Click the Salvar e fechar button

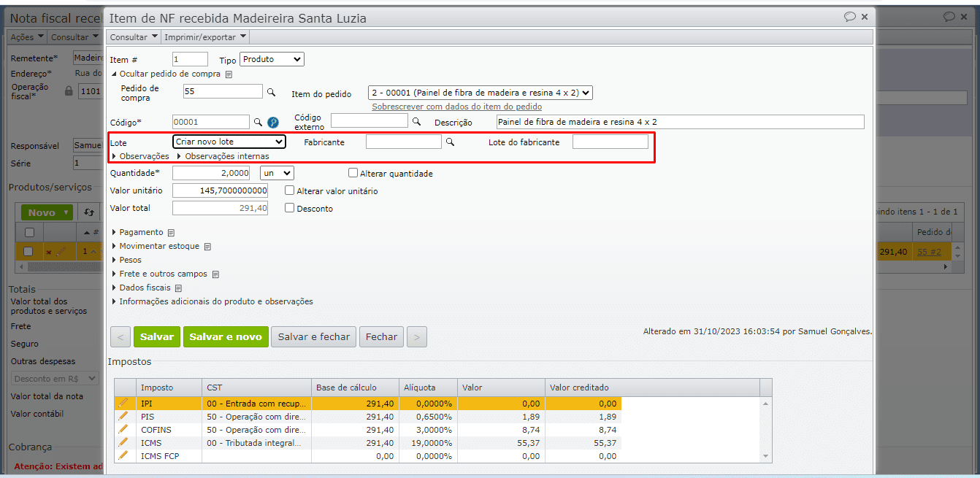pyautogui.click(x=314, y=336)
